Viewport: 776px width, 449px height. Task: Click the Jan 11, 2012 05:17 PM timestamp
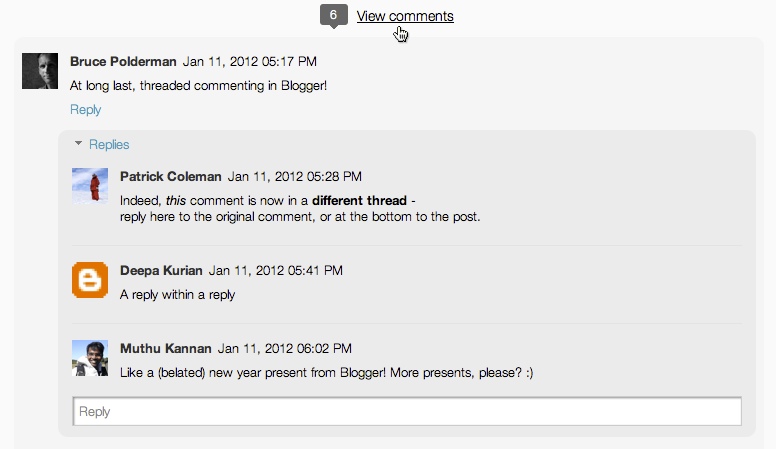point(250,61)
